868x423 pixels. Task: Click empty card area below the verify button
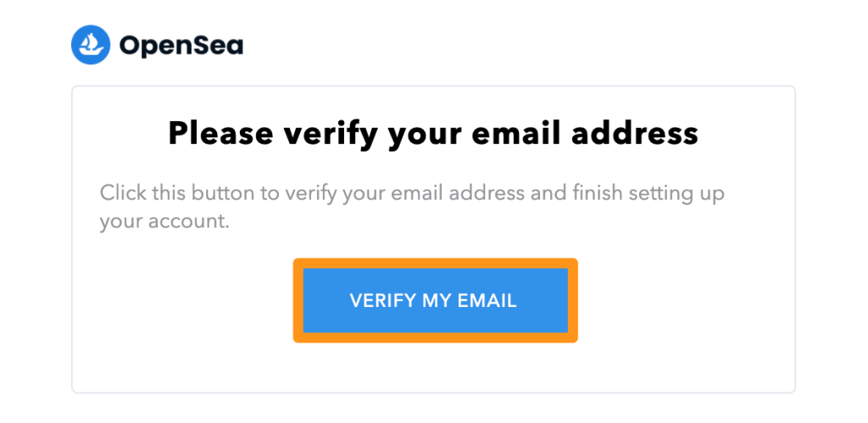point(433,368)
